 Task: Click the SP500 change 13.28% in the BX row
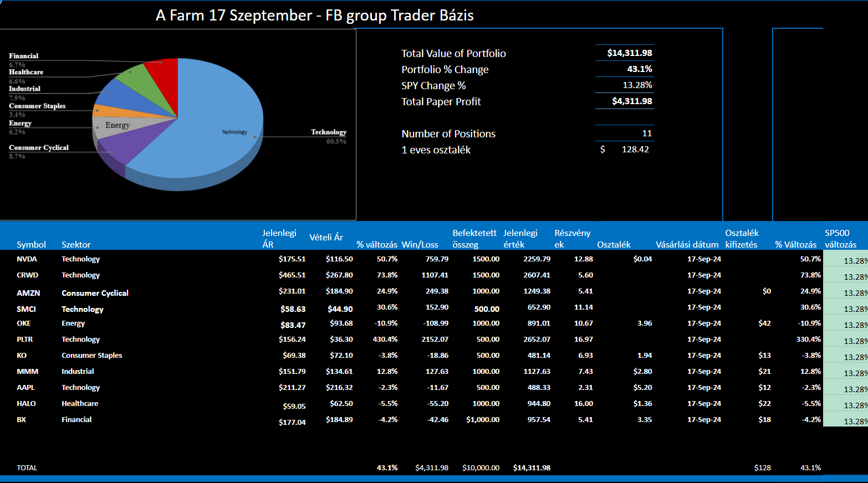pyautogui.click(x=855, y=422)
